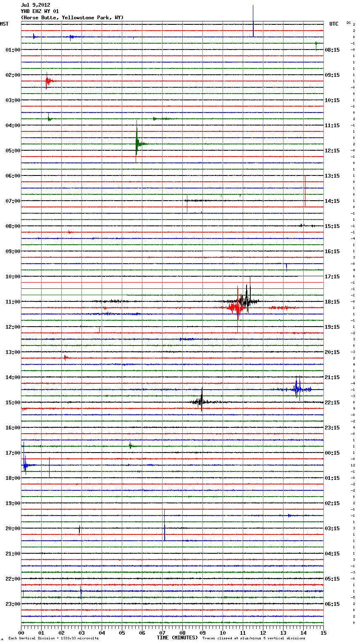
Task: Click the 05:15 UTC time label
Action: (332, 579)
